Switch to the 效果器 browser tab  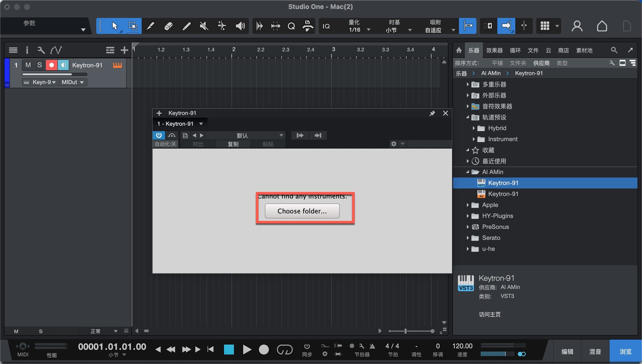[x=494, y=50]
